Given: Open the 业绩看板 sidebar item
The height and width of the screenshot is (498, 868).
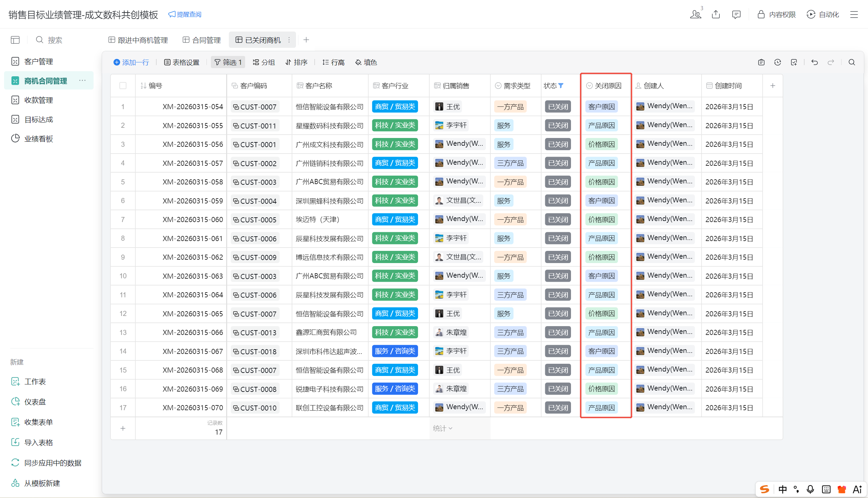Looking at the screenshot, I should pos(38,139).
